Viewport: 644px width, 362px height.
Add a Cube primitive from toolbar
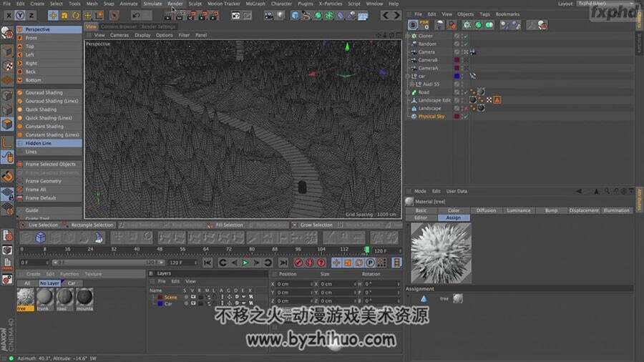point(296,16)
